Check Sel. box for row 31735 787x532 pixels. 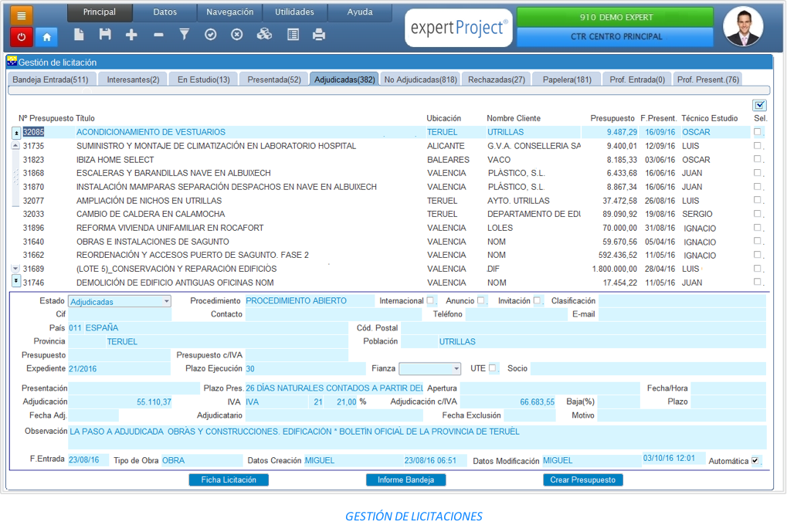pos(758,145)
